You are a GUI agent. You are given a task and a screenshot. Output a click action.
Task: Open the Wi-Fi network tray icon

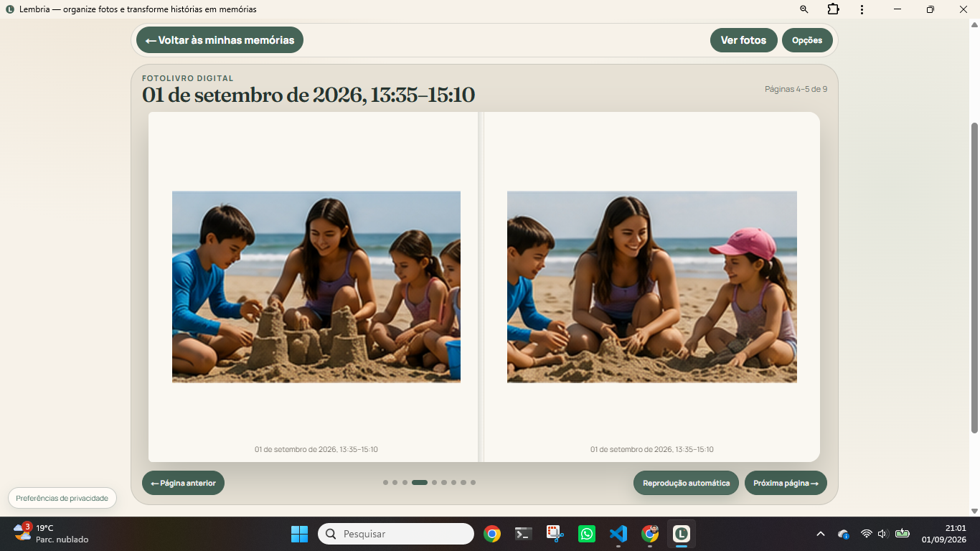click(x=866, y=534)
